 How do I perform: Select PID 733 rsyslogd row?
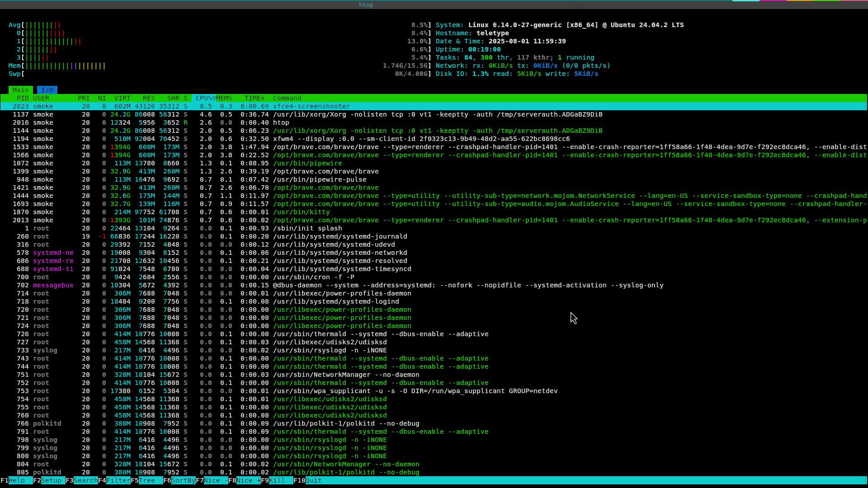pos(434,350)
